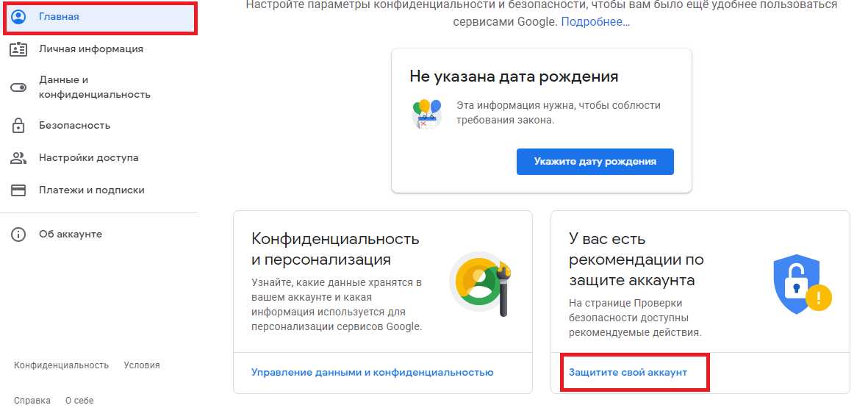Viewport: 868px width, 408px height.
Task: Go to Платежи и подписки section
Action: 91,190
